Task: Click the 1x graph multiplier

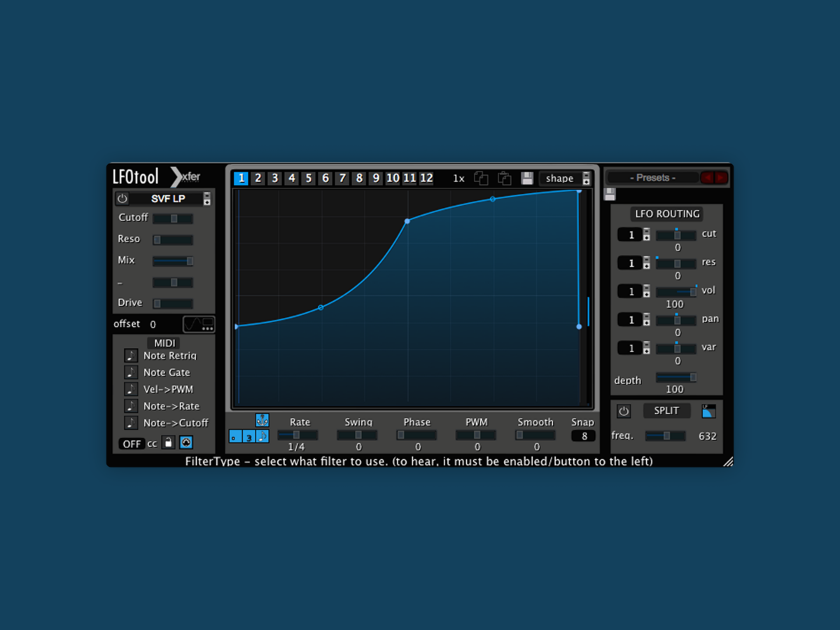Action: pos(458,178)
